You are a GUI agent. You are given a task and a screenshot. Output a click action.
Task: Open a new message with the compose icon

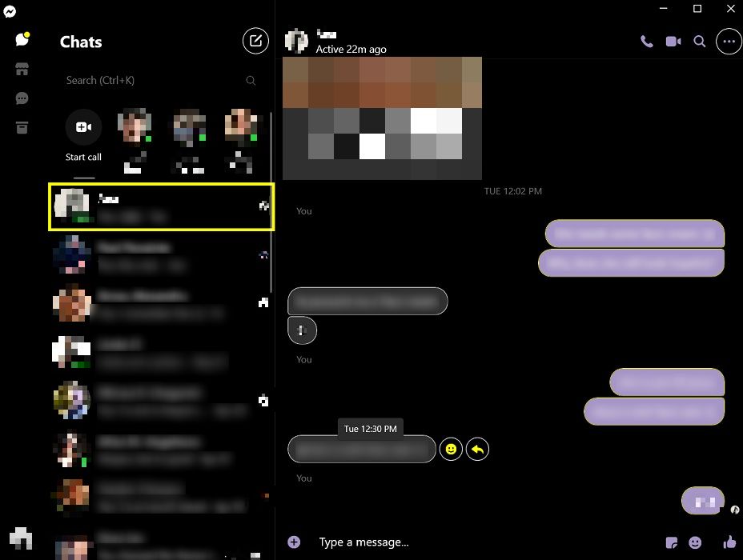click(x=255, y=41)
